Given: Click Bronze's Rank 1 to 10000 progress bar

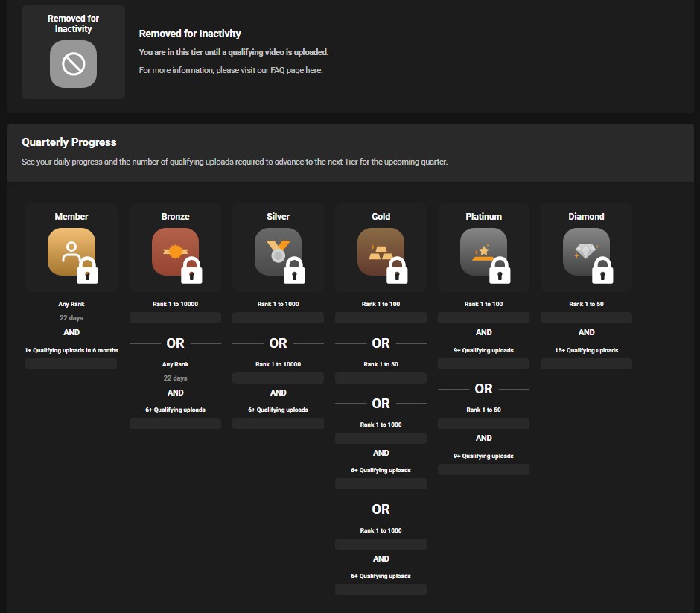Looking at the screenshot, I should [x=175, y=318].
